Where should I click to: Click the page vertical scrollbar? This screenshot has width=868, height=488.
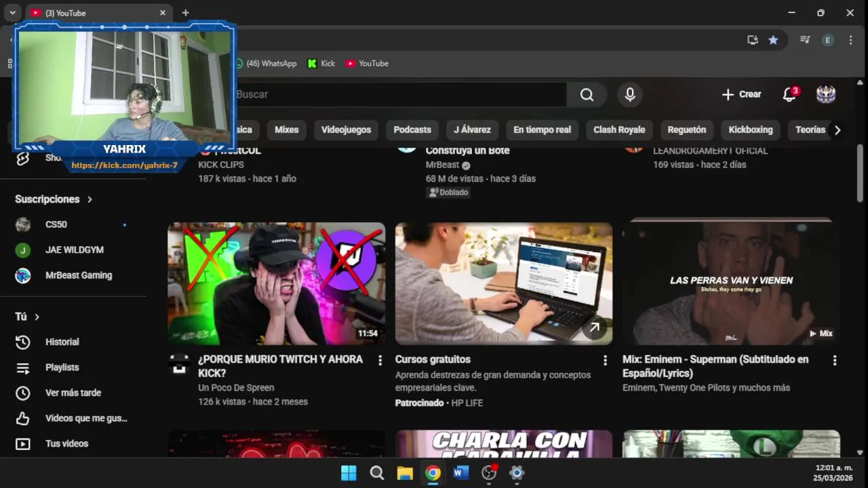pos(860,173)
